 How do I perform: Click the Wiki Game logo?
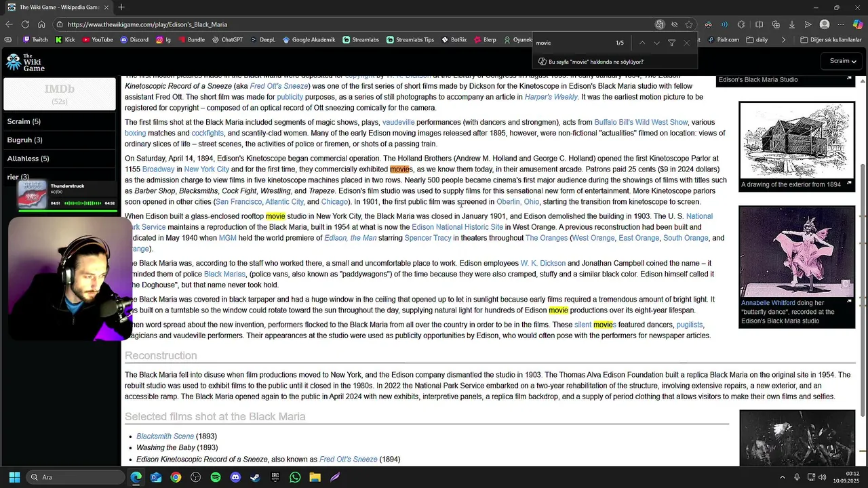pyautogui.click(x=25, y=62)
